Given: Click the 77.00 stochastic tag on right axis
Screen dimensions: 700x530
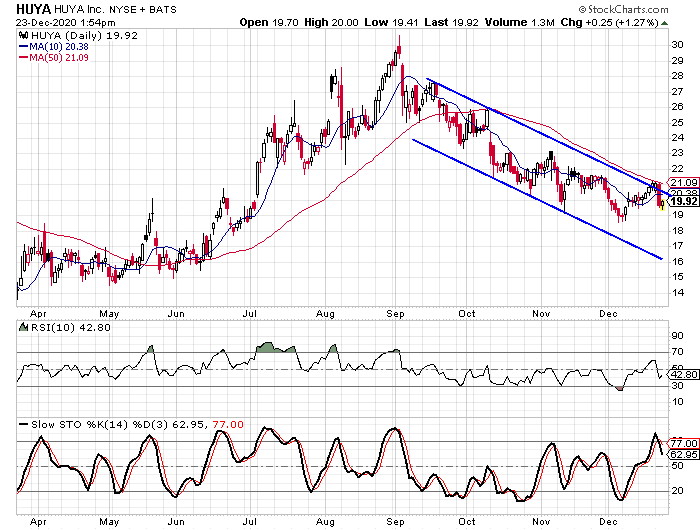Looking at the screenshot, I should (683, 443).
